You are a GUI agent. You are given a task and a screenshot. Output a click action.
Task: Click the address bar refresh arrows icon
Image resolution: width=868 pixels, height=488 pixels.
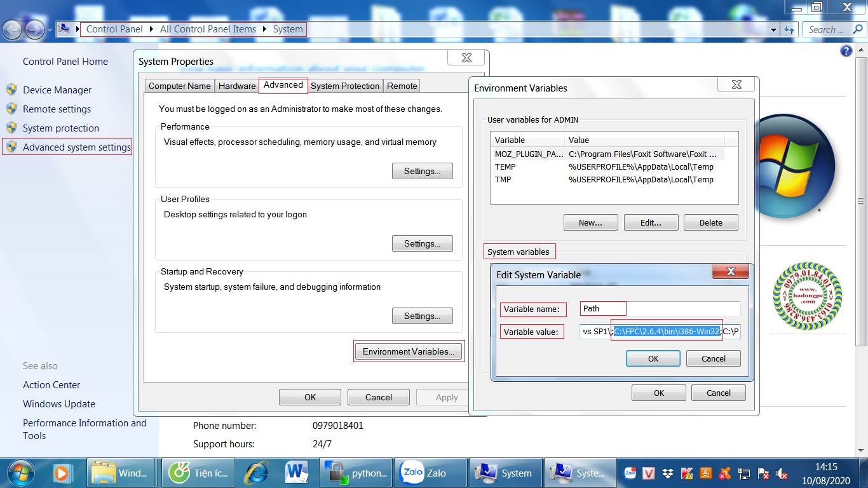click(x=789, y=29)
